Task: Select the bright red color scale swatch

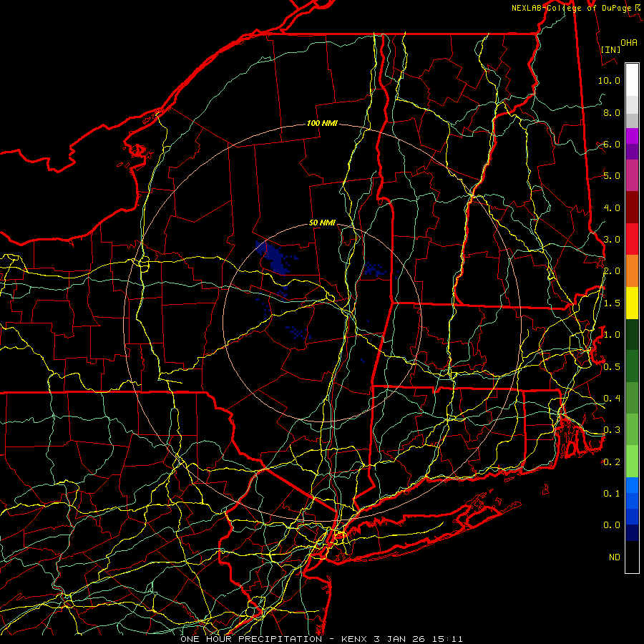Action: click(x=632, y=239)
